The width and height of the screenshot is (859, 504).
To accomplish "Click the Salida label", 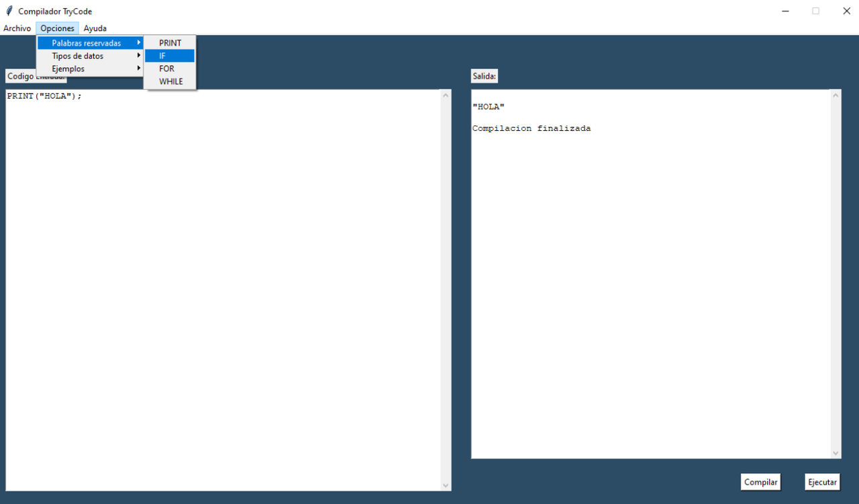I will (x=485, y=77).
